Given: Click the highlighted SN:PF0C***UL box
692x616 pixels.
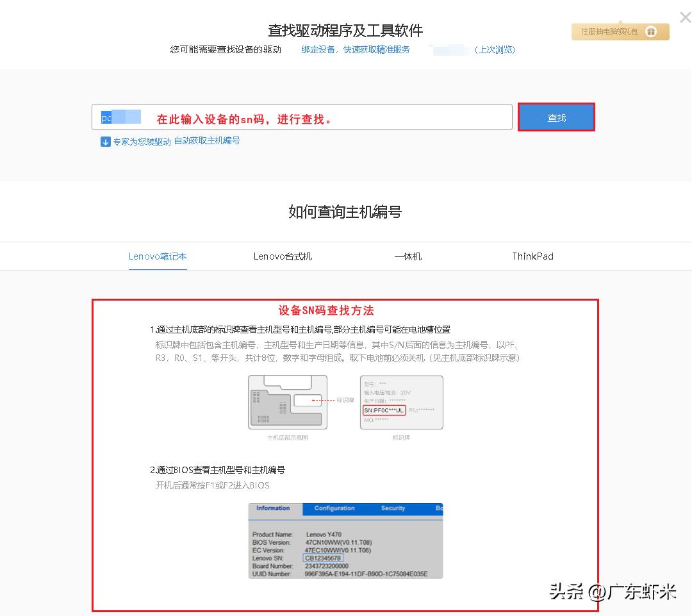Looking at the screenshot, I should pyautogui.click(x=383, y=410).
